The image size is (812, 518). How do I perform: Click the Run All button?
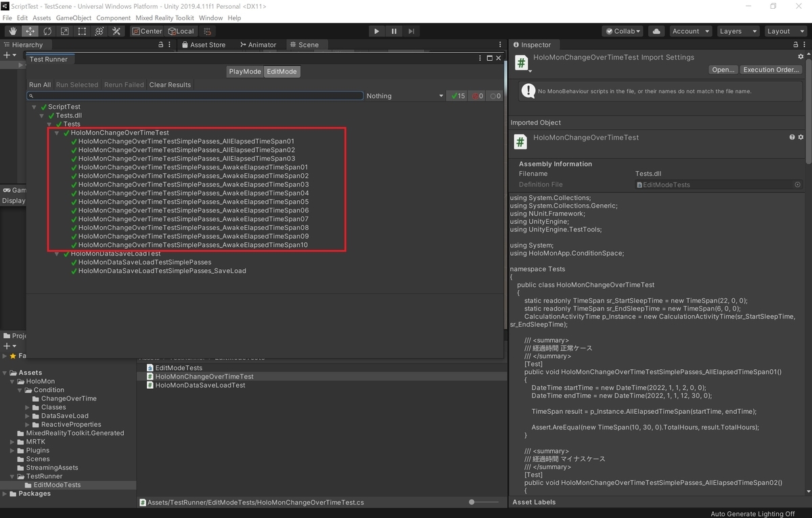tap(40, 85)
